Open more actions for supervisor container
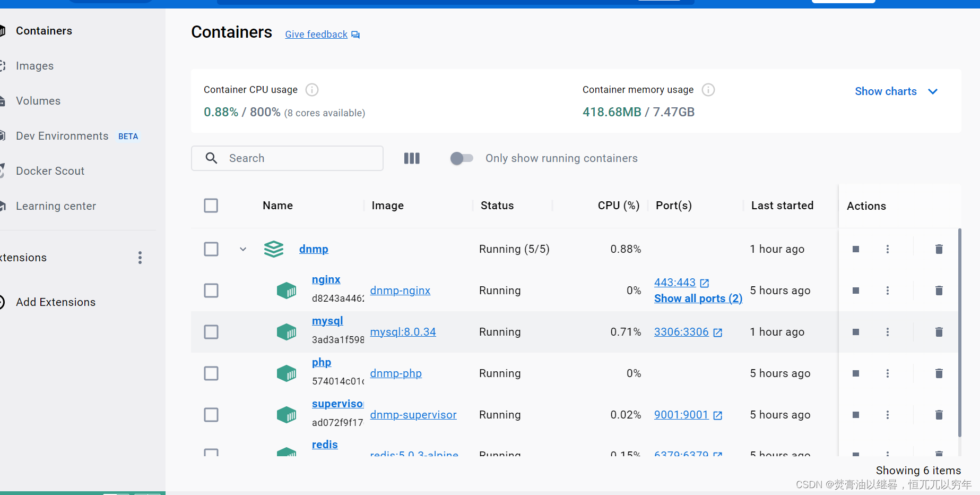This screenshot has width=980, height=495. 888,415
